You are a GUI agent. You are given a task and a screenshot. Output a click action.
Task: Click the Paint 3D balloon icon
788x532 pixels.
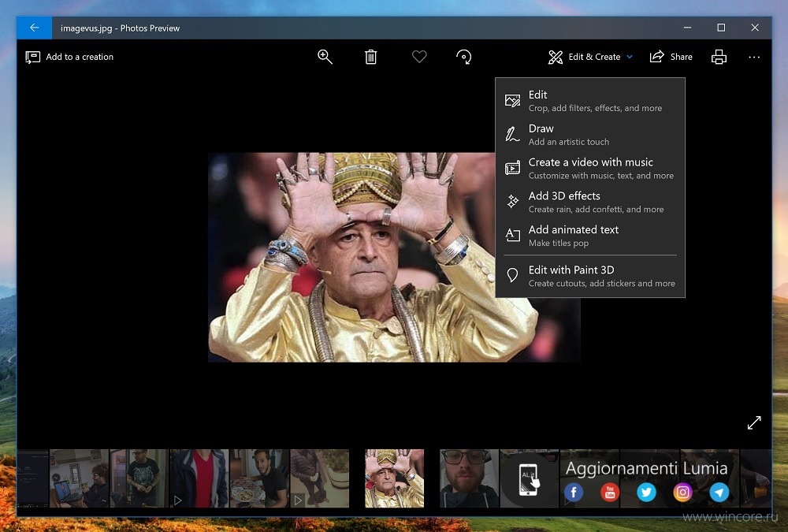[512, 275]
